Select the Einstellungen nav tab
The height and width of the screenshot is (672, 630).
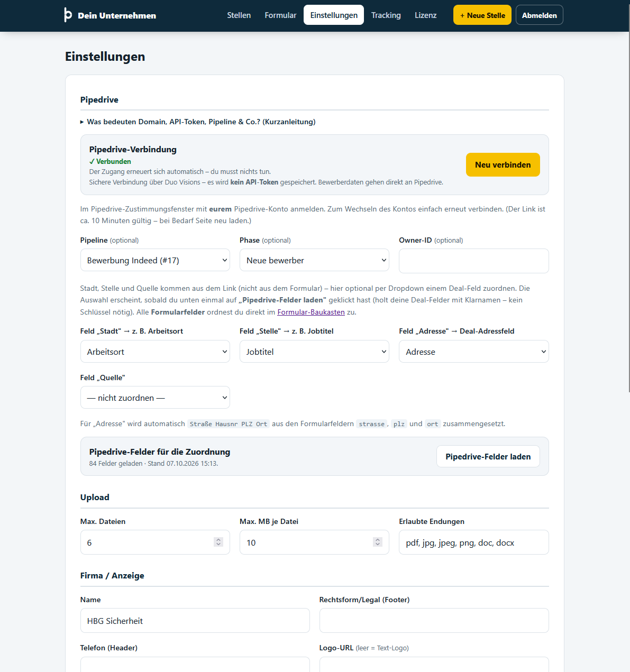(334, 15)
